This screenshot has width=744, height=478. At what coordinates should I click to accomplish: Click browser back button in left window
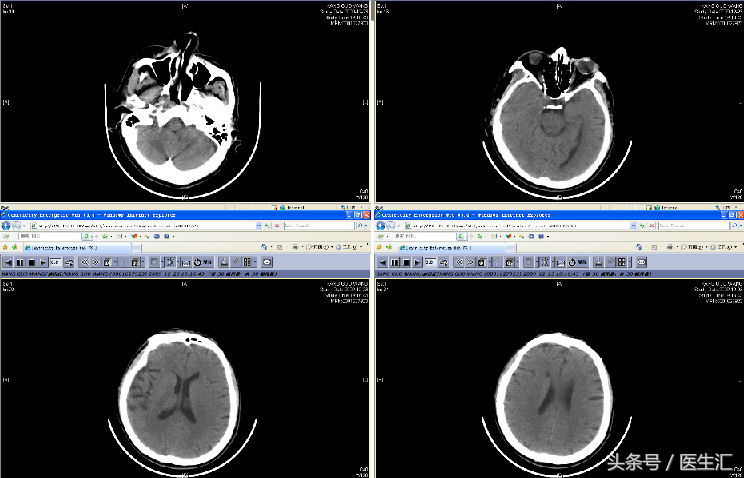[x=7, y=226]
